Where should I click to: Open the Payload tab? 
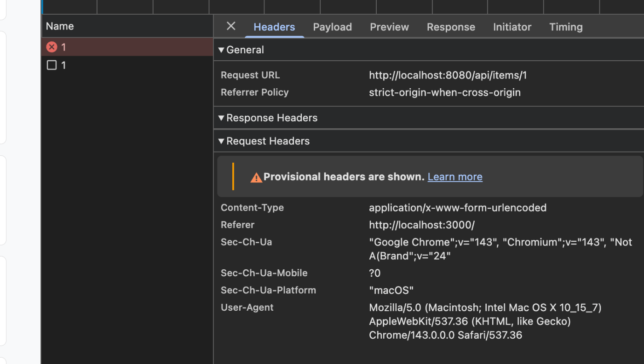click(x=333, y=27)
